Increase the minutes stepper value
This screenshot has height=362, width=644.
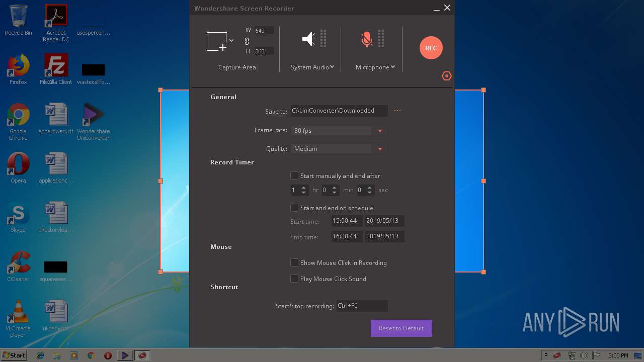335,188
